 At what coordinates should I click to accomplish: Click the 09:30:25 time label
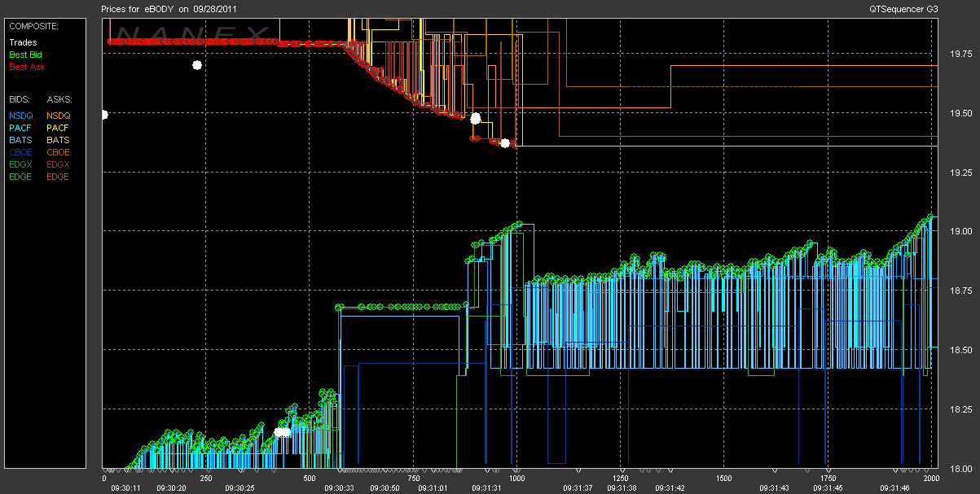pyautogui.click(x=240, y=487)
